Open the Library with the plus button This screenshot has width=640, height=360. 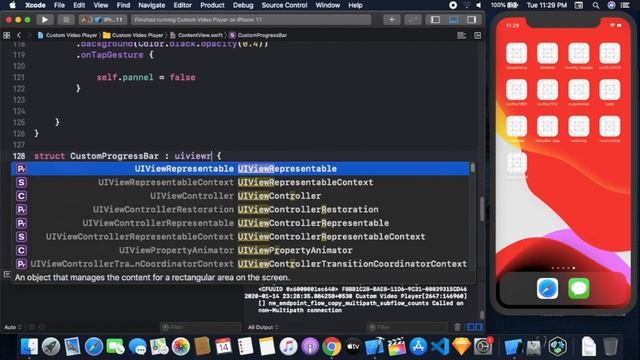391,20
